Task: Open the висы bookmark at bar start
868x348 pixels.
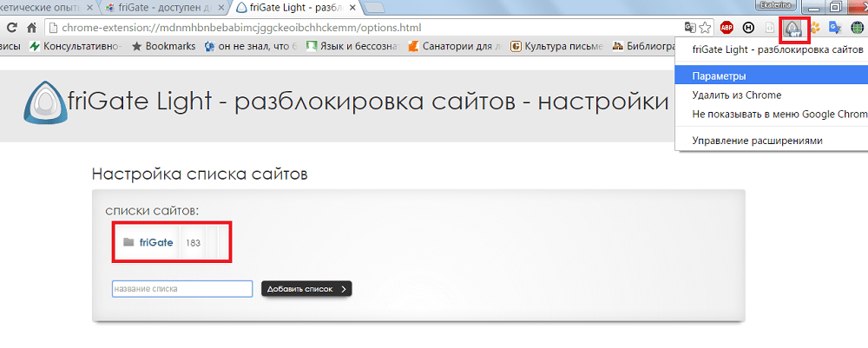Action: click(10, 47)
